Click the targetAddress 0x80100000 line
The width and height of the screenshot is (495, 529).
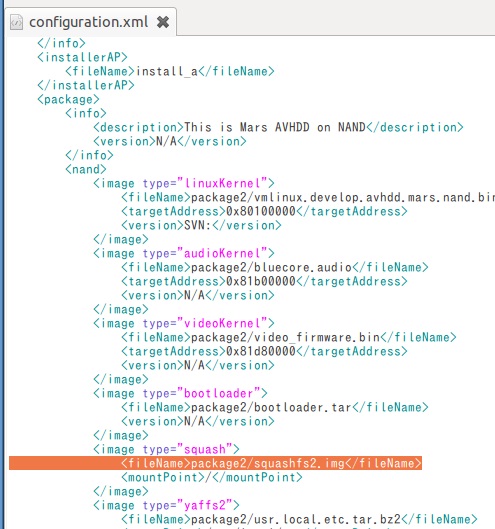point(265,211)
